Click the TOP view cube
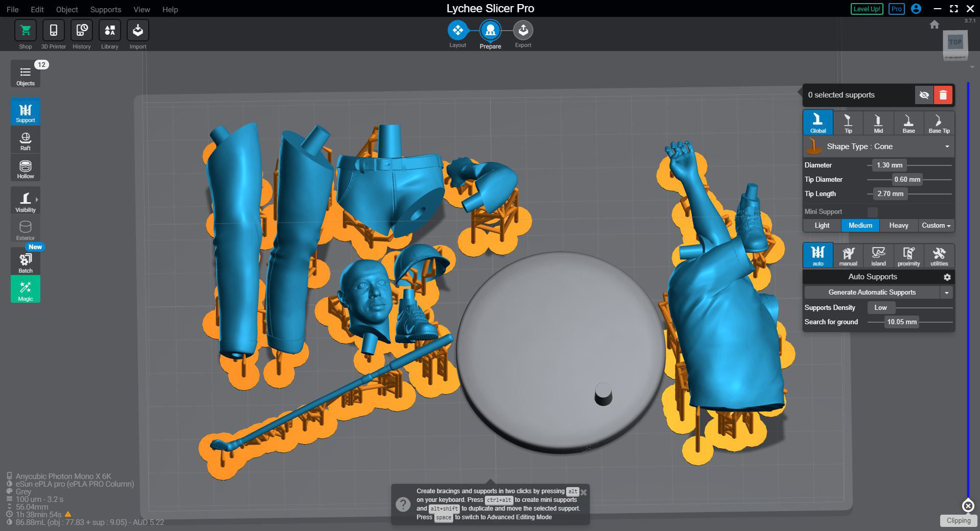Image resolution: width=980 pixels, height=531 pixels. tap(955, 43)
